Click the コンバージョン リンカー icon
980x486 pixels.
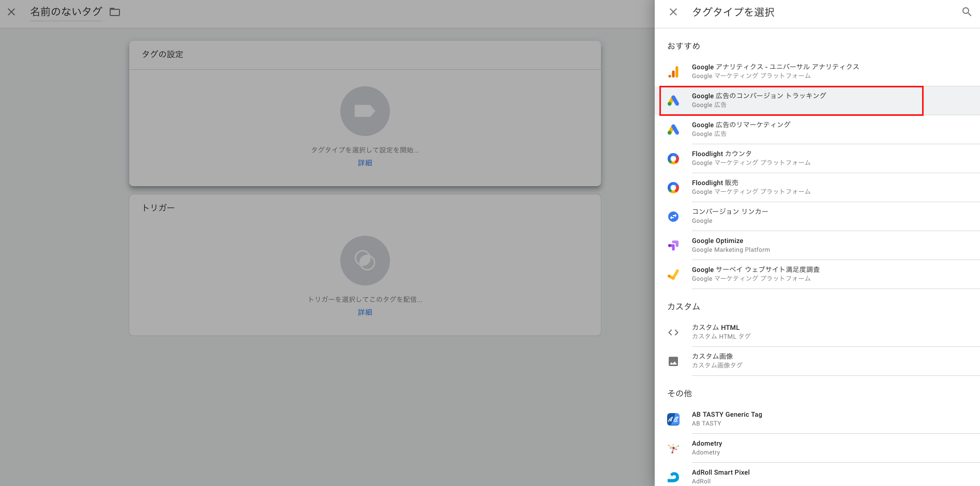click(673, 217)
